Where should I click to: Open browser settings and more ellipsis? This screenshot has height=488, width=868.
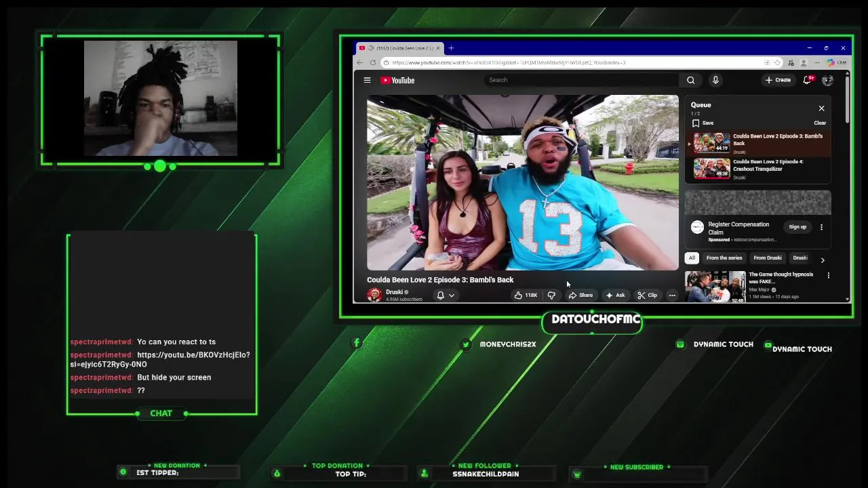[x=816, y=62]
